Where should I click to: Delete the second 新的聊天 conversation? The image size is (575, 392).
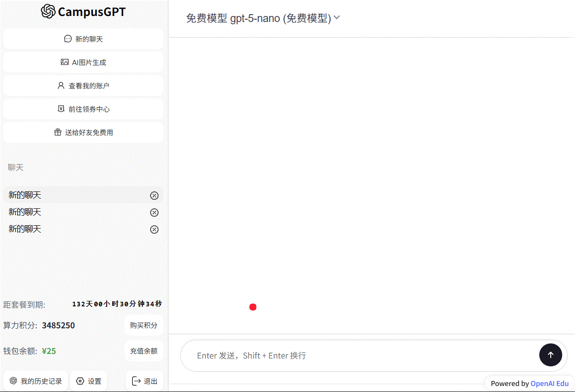(154, 212)
